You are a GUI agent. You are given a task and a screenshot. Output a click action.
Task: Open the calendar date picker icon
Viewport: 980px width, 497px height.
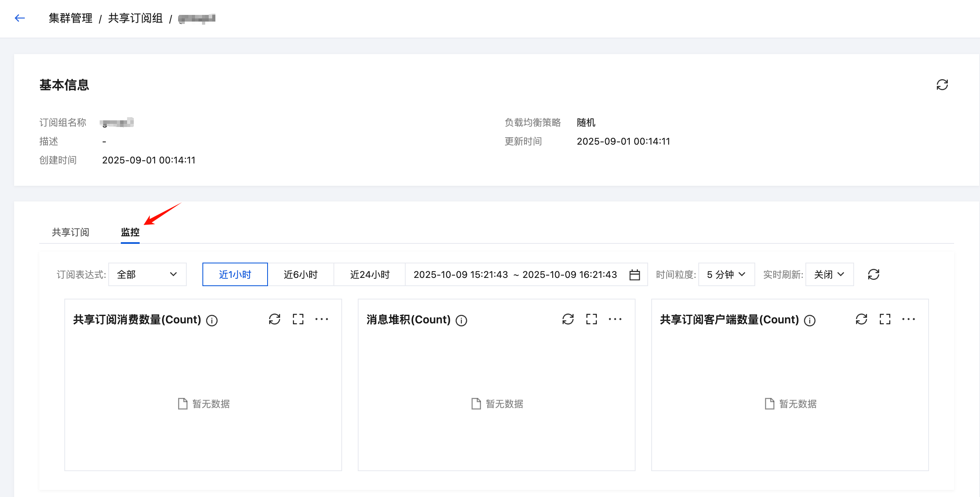point(635,275)
